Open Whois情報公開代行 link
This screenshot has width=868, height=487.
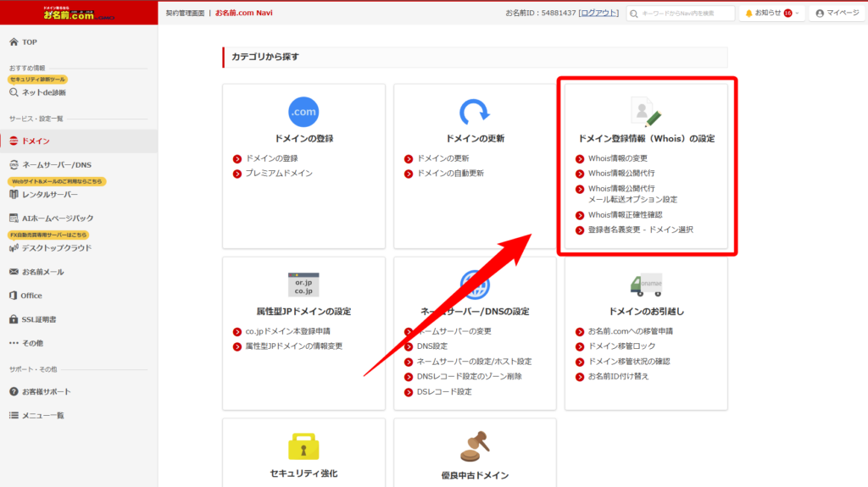pyautogui.click(x=621, y=174)
